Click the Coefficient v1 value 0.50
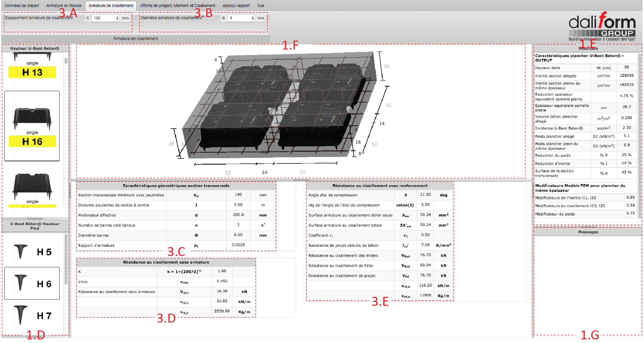 pyautogui.click(x=425, y=235)
